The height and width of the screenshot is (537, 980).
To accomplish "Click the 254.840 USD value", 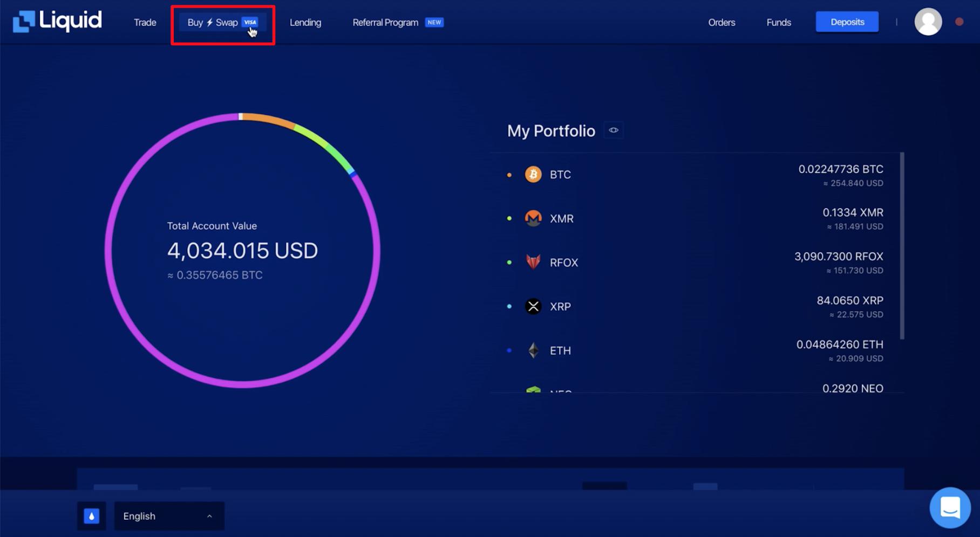I will (853, 183).
